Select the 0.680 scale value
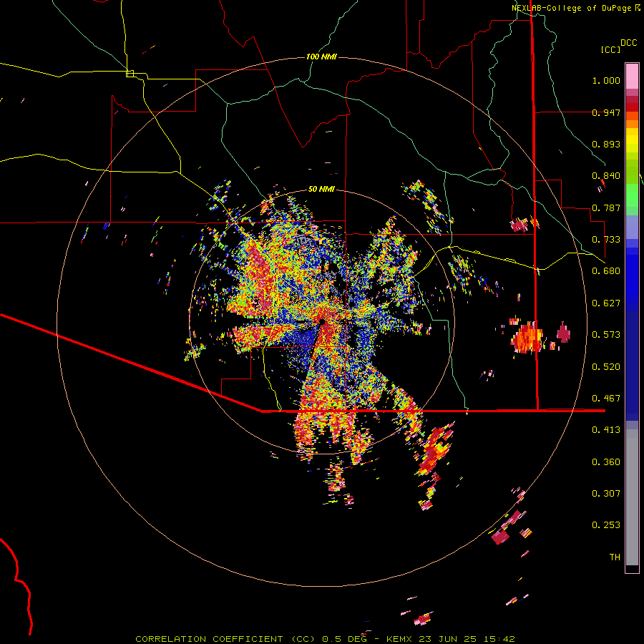This screenshot has width=644, height=644. point(606,271)
